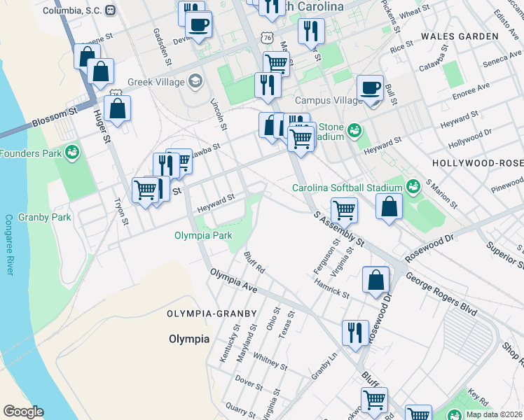Image resolution: width=524 pixels, height=420 pixels.
Task: Select the Enoree Ave street label
Action: (x=471, y=91)
